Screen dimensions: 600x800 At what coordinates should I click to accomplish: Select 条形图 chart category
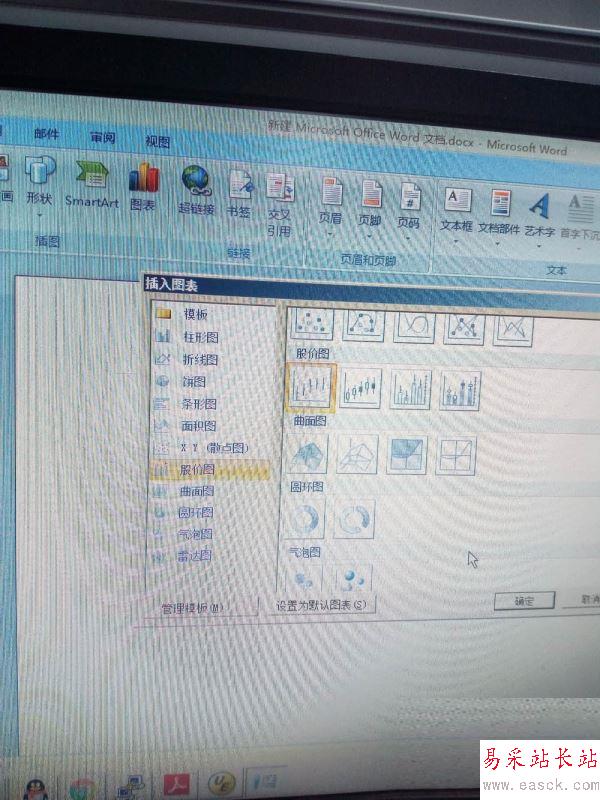coord(212,404)
